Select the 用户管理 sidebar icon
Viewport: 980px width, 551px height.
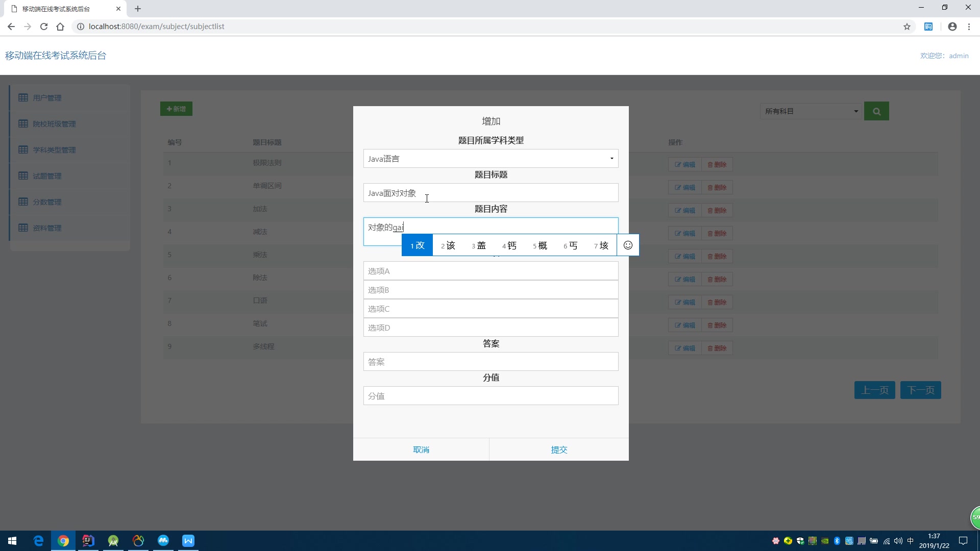coord(23,97)
